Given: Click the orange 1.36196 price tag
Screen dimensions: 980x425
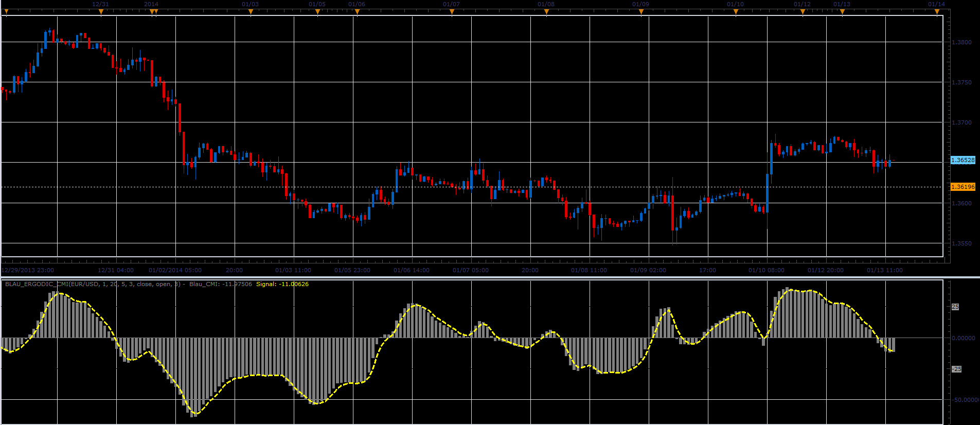Looking at the screenshot, I should tap(963, 187).
